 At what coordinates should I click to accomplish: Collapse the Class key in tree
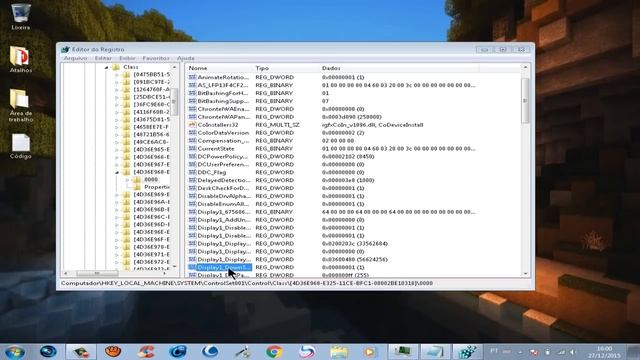(x=107, y=67)
